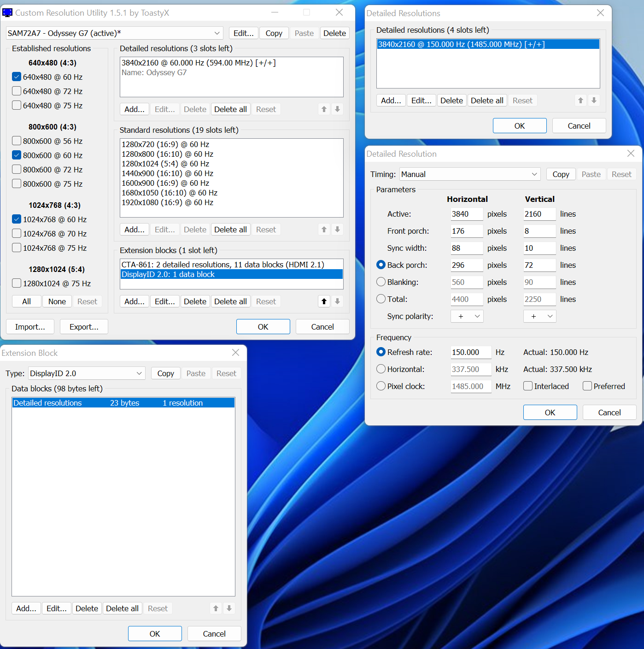The height and width of the screenshot is (649, 644).
Task: Click the Custom Resolution Utility monitor icon
Action: tap(7, 13)
